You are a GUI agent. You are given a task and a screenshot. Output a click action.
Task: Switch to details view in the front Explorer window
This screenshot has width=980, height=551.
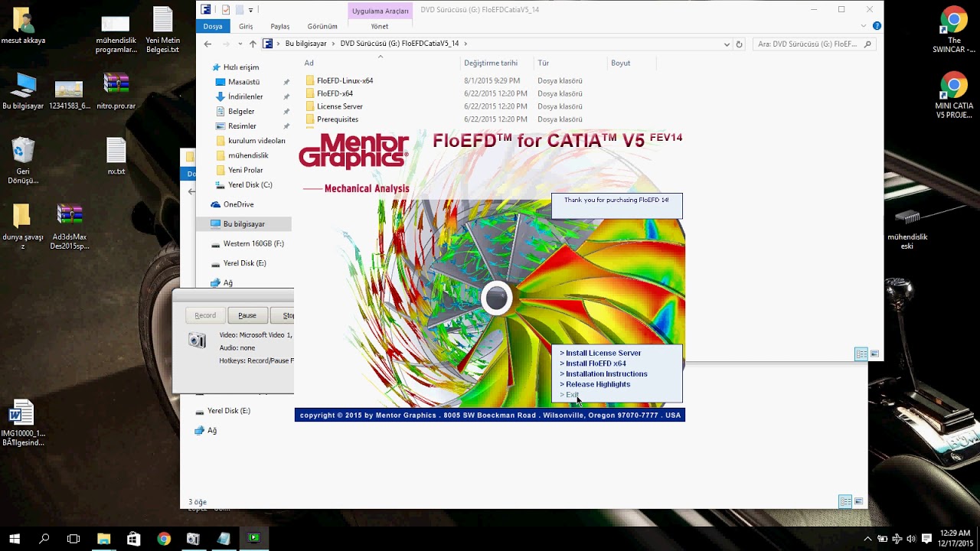coord(861,354)
